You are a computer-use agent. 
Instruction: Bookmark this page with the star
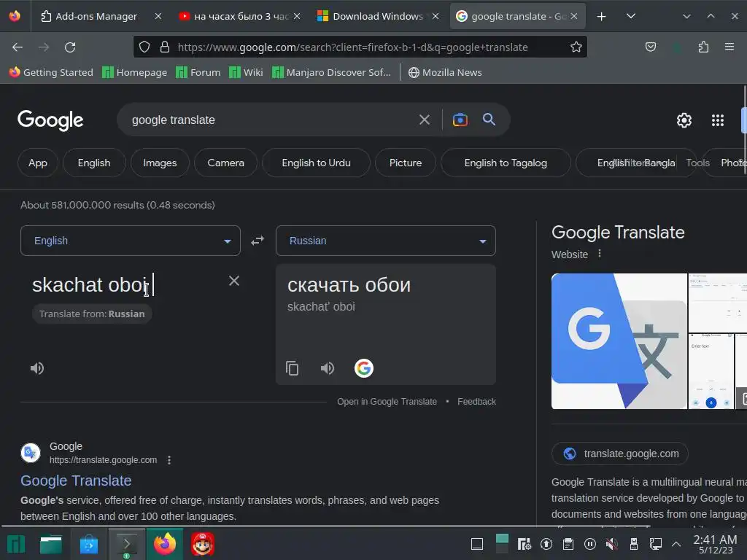click(x=576, y=47)
